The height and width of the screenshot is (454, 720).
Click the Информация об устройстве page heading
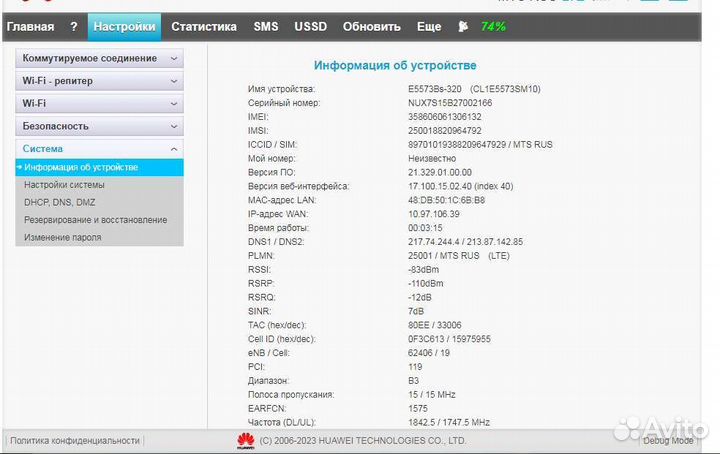(x=395, y=66)
